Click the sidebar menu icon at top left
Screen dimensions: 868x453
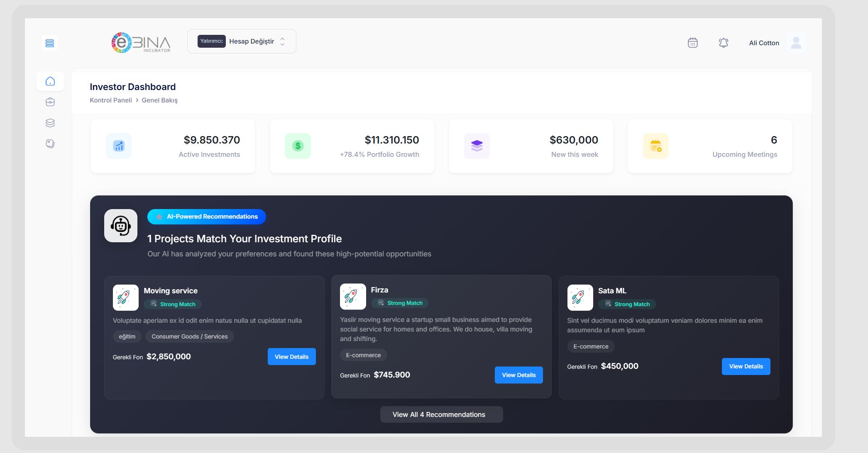(49, 43)
